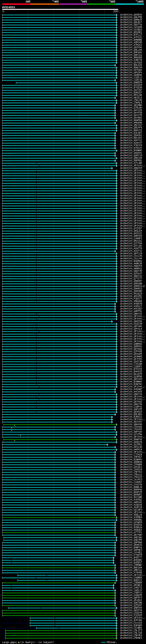Click hit label UniRef100_Q7XZ54
The height and width of the screenshot is (644, 146).
131,434
